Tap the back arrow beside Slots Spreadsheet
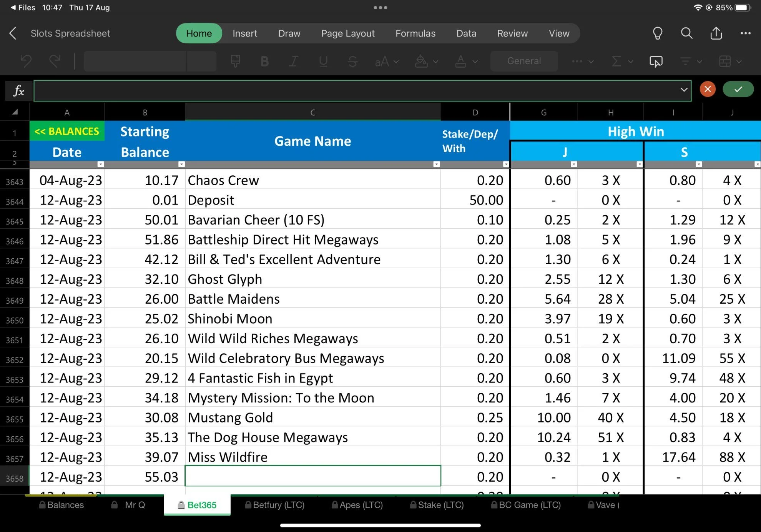This screenshot has height=532, width=761. click(x=13, y=33)
